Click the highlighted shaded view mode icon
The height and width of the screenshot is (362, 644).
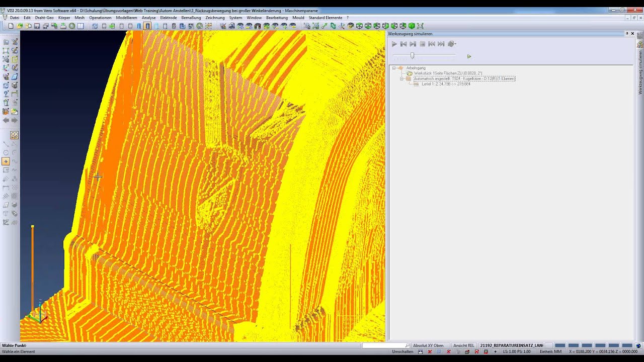[x=147, y=26]
